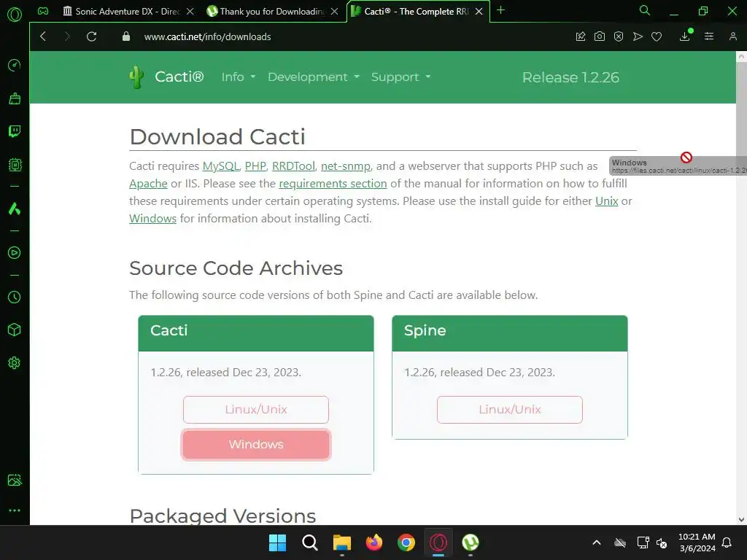Open Easy Setup sliders icon
This screenshot has width=747, height=560.
click(709, 36)
